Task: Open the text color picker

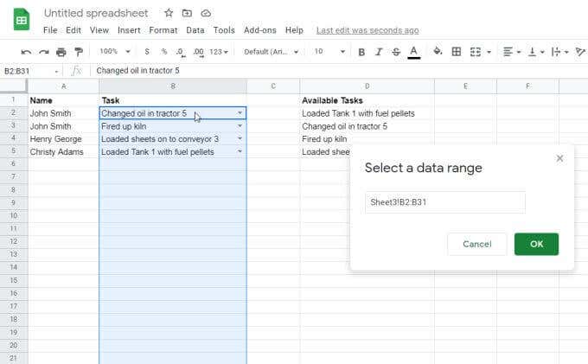Action: point(414,52)
